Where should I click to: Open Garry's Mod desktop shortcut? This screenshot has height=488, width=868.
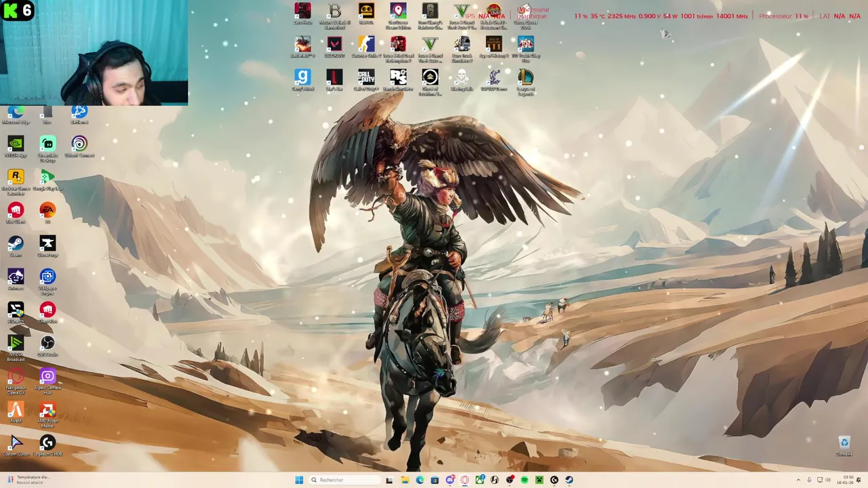pyautogui.click(x=302, y=80)
